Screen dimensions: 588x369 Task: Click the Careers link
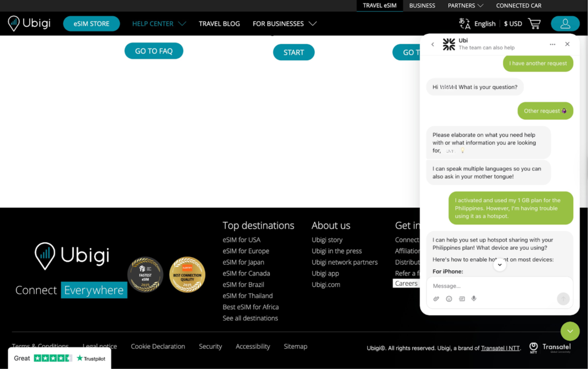[406, 283]
